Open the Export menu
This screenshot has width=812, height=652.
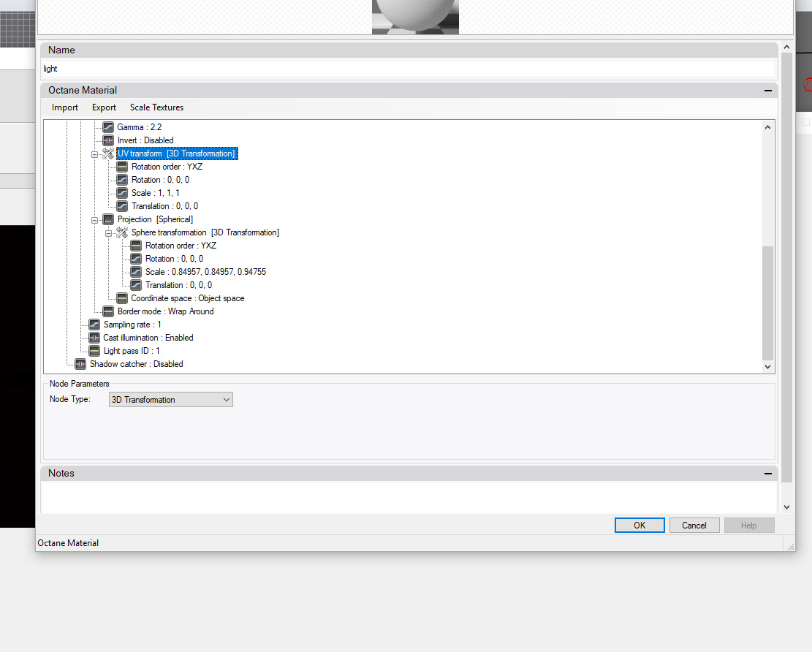(104, 107)
